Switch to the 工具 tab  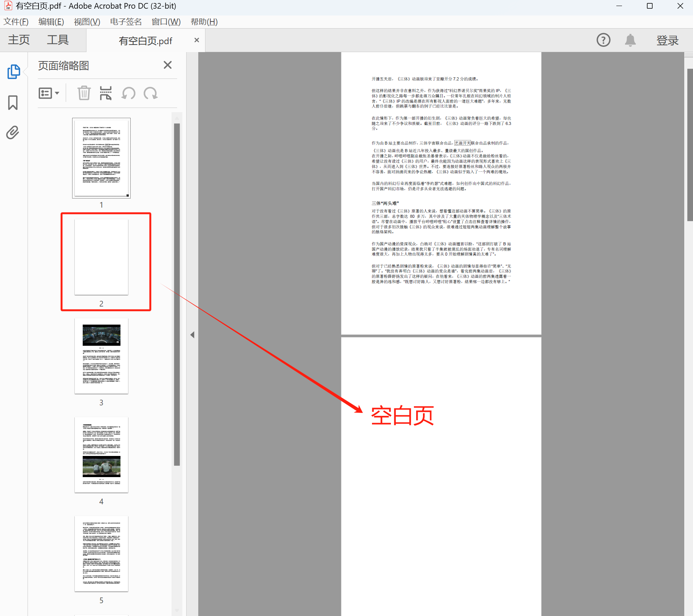point(57,40)
